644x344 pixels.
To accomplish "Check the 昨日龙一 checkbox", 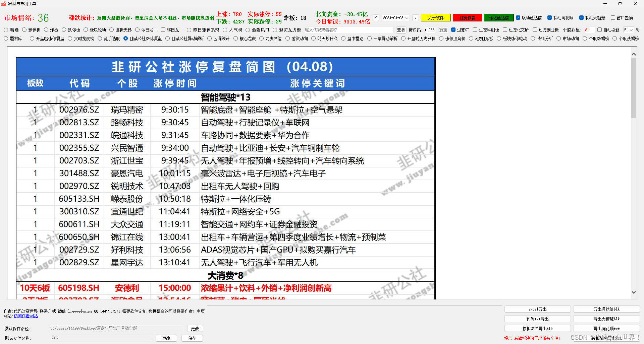I will [163, 30].
